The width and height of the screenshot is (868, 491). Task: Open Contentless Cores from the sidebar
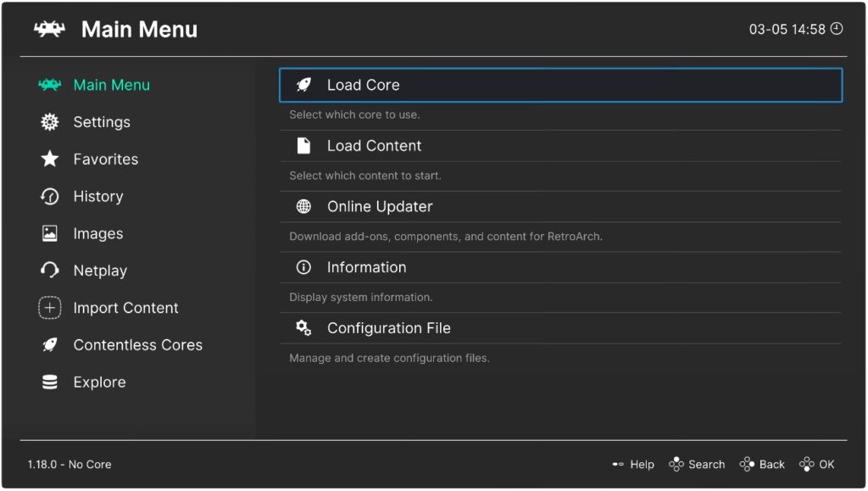[x=138, y=345]
